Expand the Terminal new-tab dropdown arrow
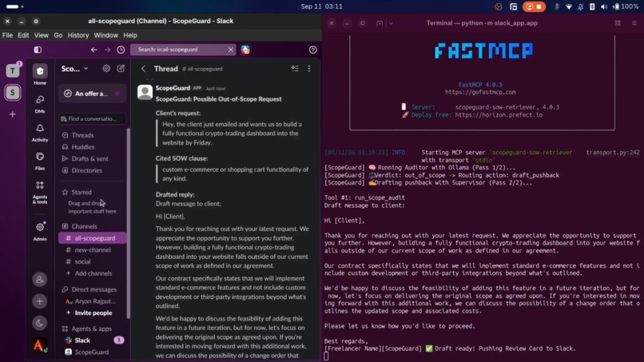This screenshot has height=362, width=644. (391, 23)
